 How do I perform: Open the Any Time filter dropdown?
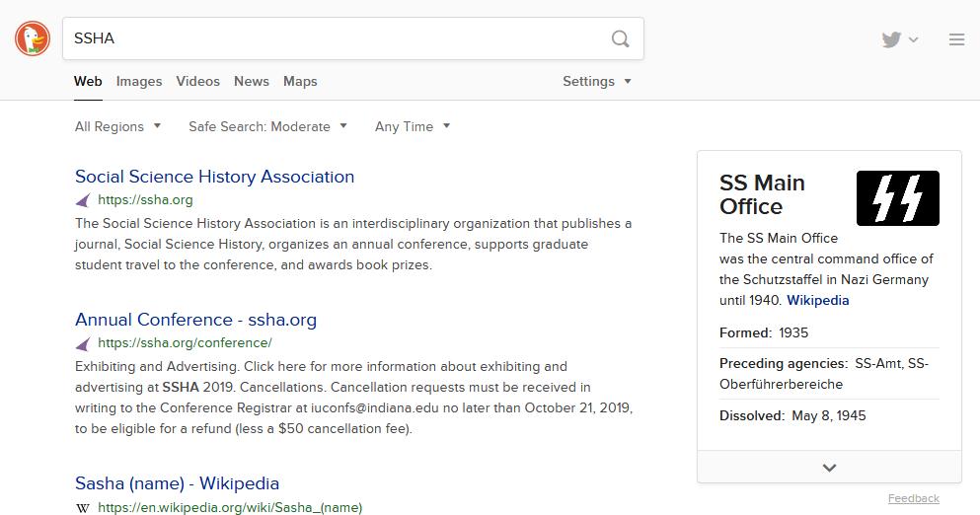[x=412, y=126]
